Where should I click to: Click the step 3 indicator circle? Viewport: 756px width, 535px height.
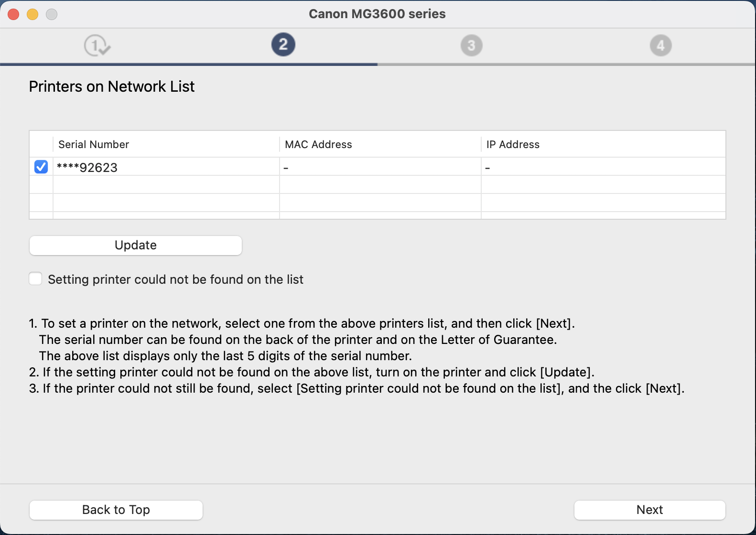(472, 45)
